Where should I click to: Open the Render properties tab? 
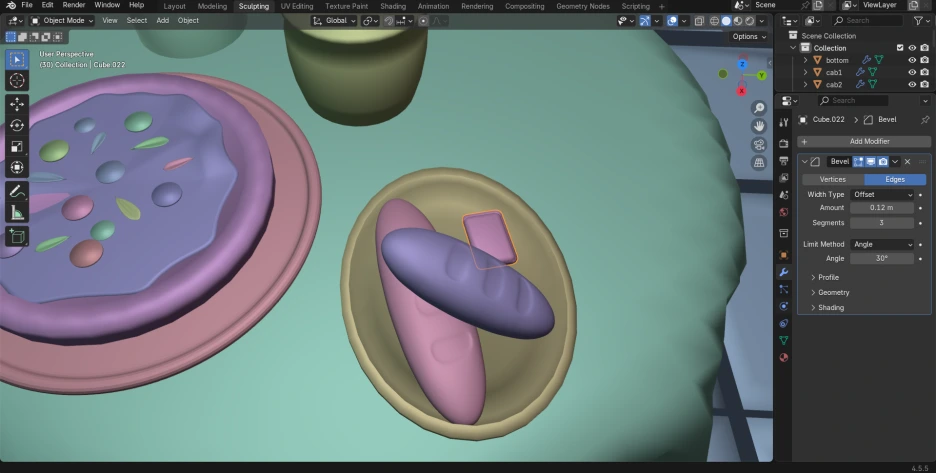[784, 144]
